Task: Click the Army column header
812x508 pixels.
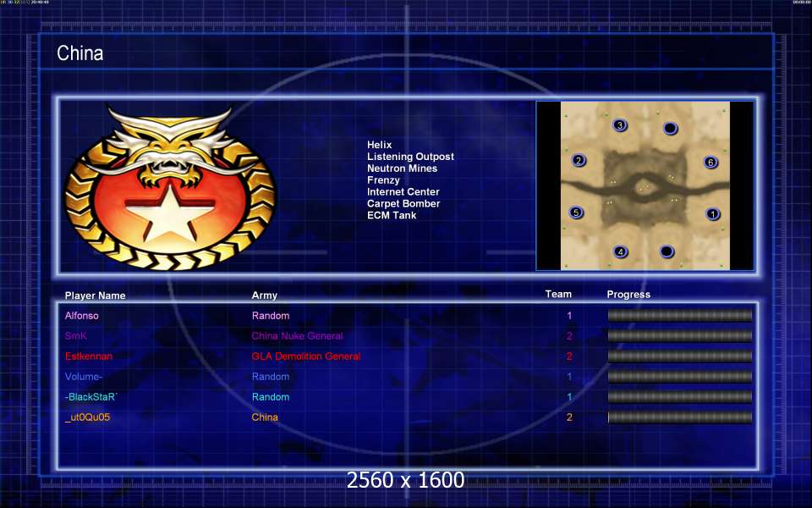Action: (264, 295)
